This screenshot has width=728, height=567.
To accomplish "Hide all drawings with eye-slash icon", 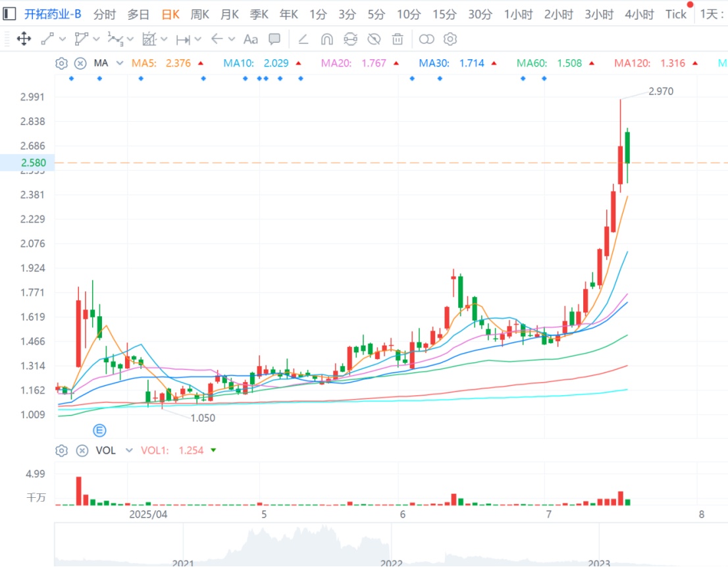I will pyautogui.click(x=374, y=40).
